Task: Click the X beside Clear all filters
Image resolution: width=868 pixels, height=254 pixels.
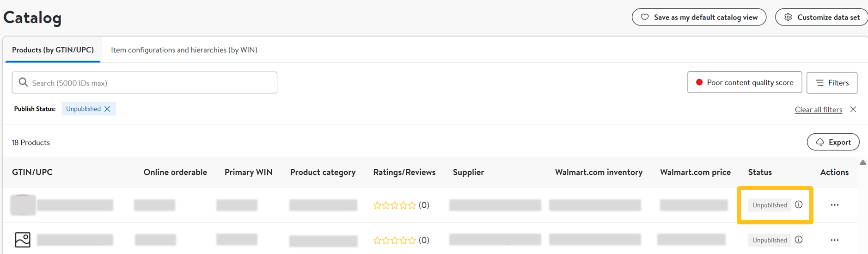Action: pyautogui.click(x=853, y=109)
